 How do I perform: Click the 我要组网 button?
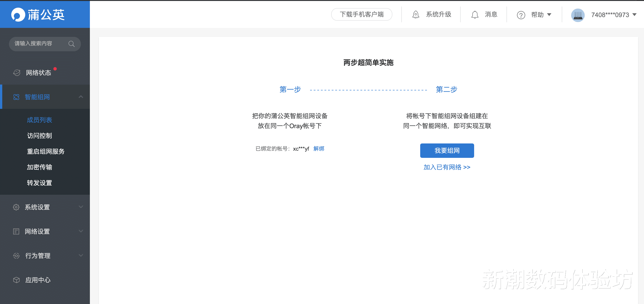click(x=447, y=150)
